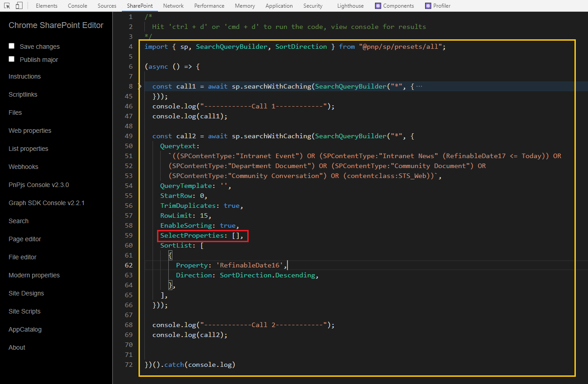Screen dimensions: 588x384
Task: Go to the Network tab
Action: pos(173,6)
